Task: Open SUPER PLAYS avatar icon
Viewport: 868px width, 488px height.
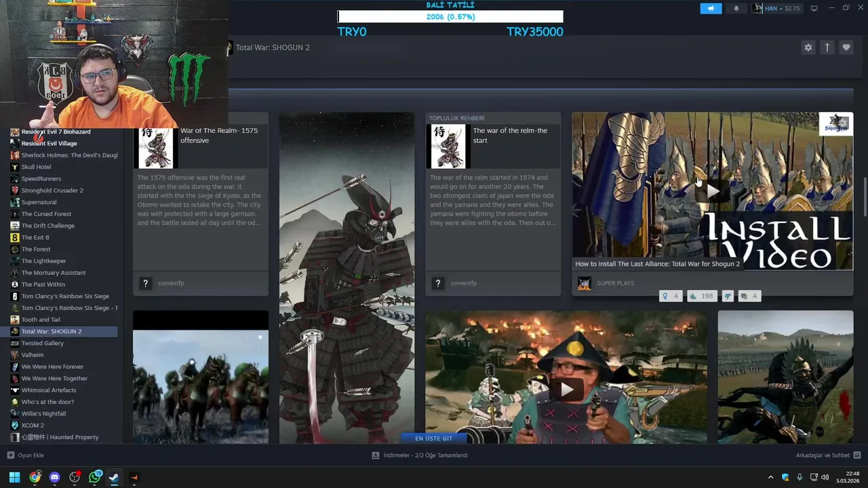Action: tap(584, 283)
